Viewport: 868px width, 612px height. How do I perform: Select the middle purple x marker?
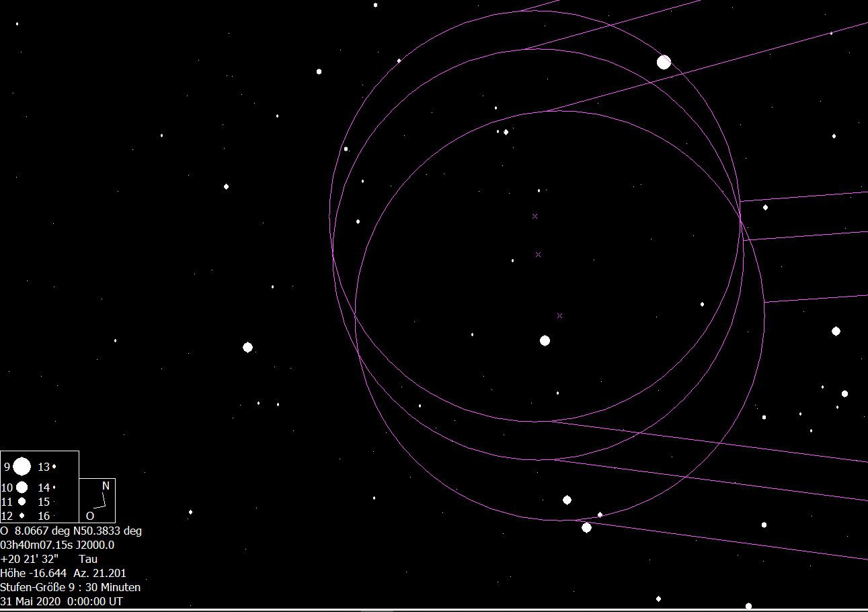[539, 254]
